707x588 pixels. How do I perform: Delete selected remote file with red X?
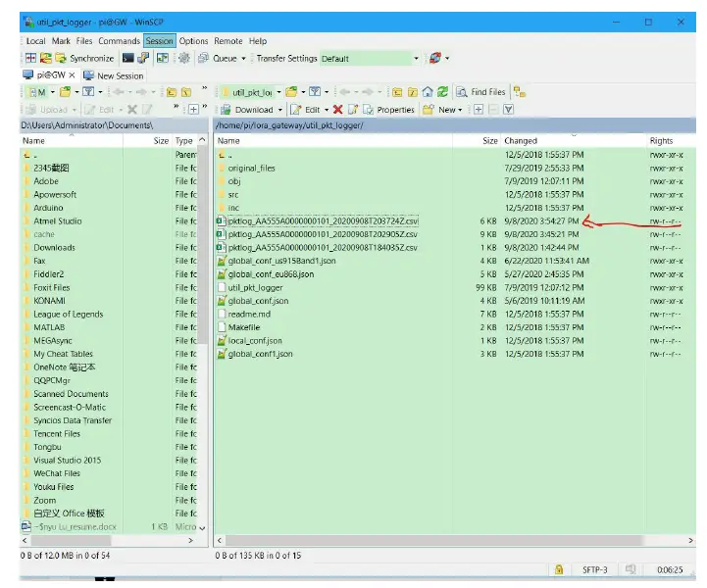coord(338,110)
